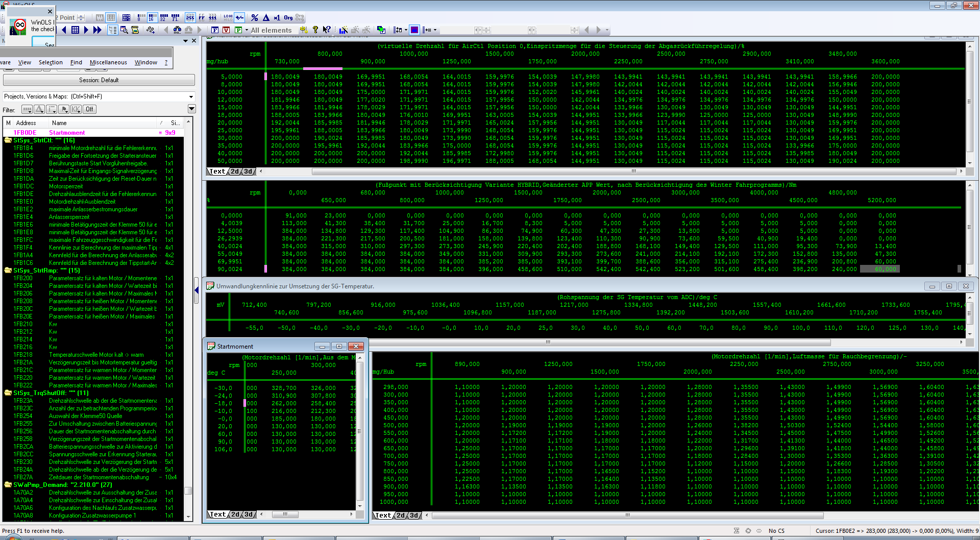
Task: Collapse the SWaPmp_Demand folder
Action: point(8,485)
